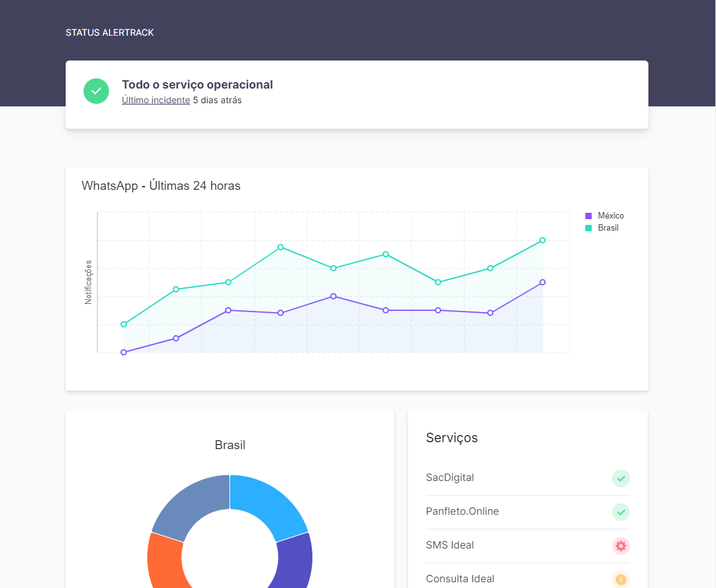Click the STATUS ALERTRACK header title

[x=110, y=32]
